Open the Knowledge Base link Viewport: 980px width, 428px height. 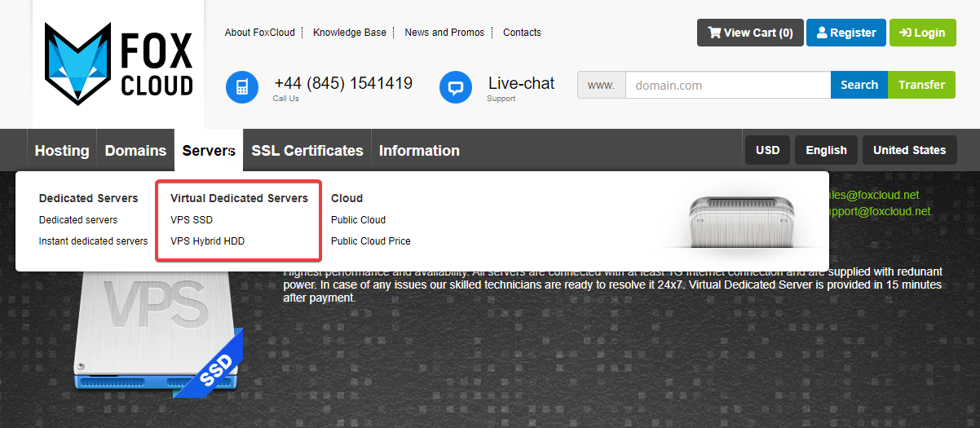[350, 33]
